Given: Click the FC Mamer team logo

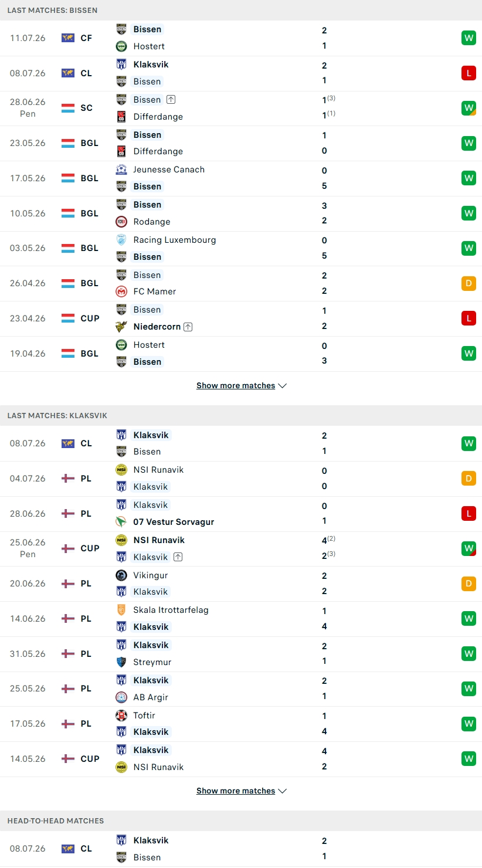Looking at the screenshot, I should pos(121,291).
